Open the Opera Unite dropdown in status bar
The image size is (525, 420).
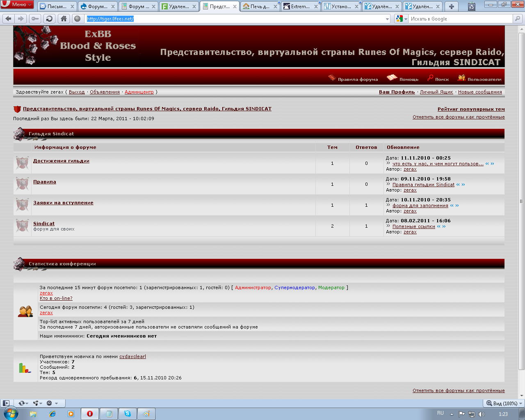38,403
